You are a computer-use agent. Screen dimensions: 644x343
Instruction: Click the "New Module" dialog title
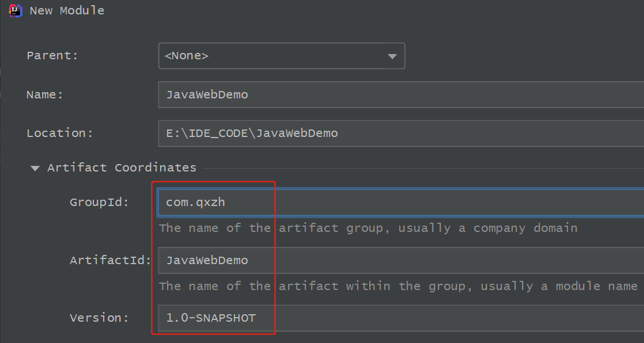coord(67,10)
